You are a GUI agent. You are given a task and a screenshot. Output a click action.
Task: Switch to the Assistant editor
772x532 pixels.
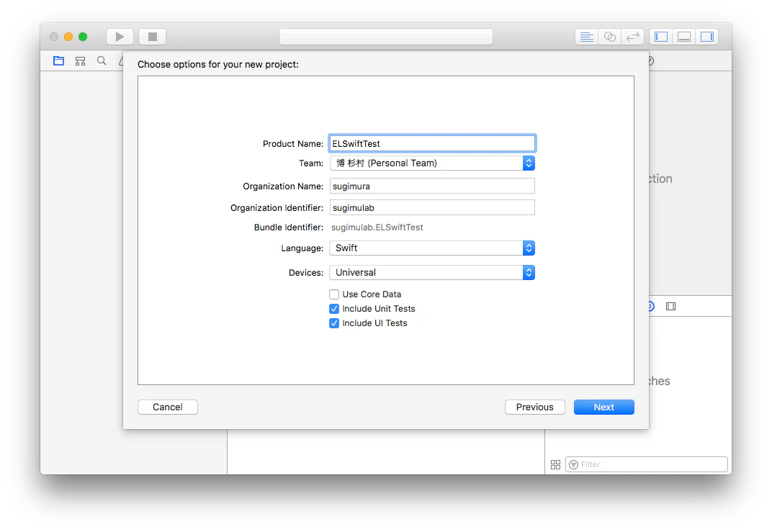coord(609,37)
